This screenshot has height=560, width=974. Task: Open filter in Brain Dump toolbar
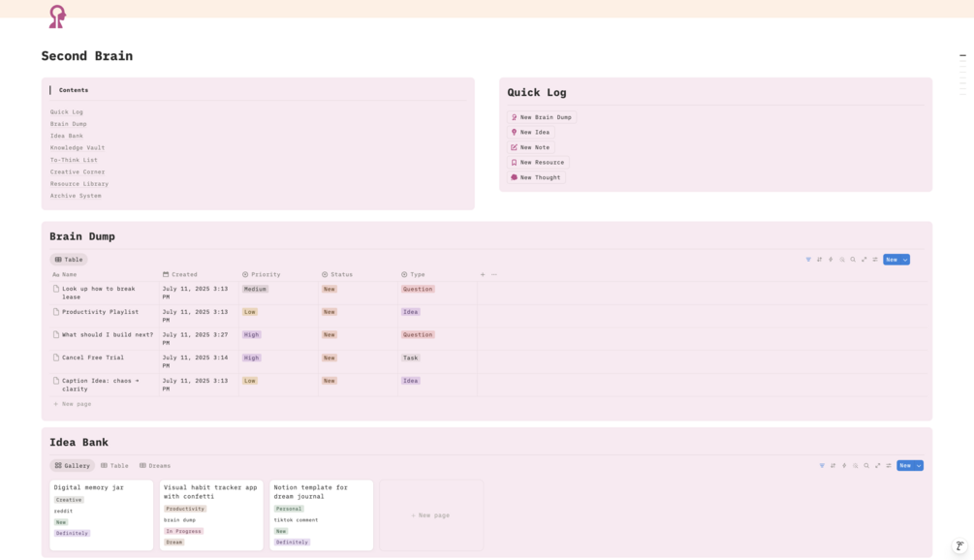tap(808, 260)
